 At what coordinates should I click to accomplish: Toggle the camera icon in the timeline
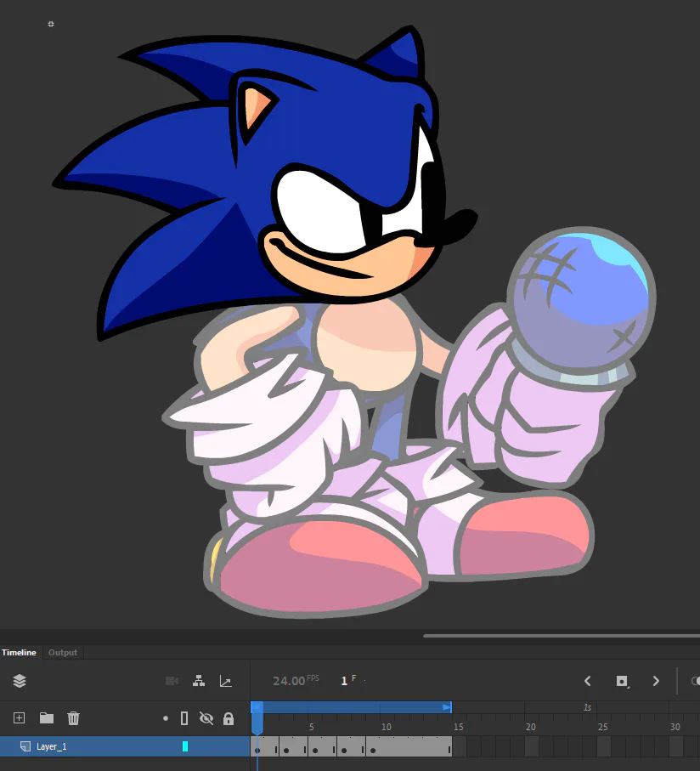click(x=172, y=681)
